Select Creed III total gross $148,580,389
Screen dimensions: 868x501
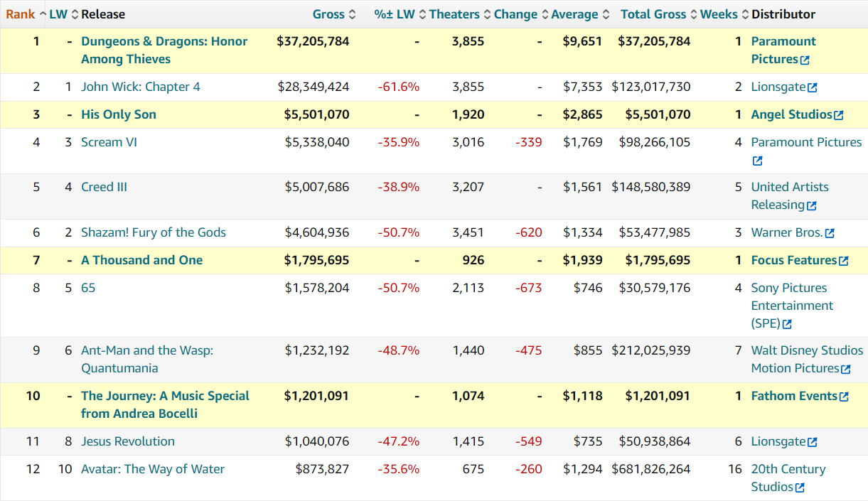pyautogui.click(x=651, y=187)
